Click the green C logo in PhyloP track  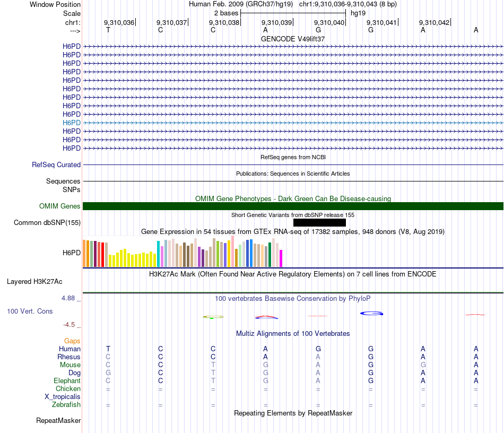[x=213, y=317]
